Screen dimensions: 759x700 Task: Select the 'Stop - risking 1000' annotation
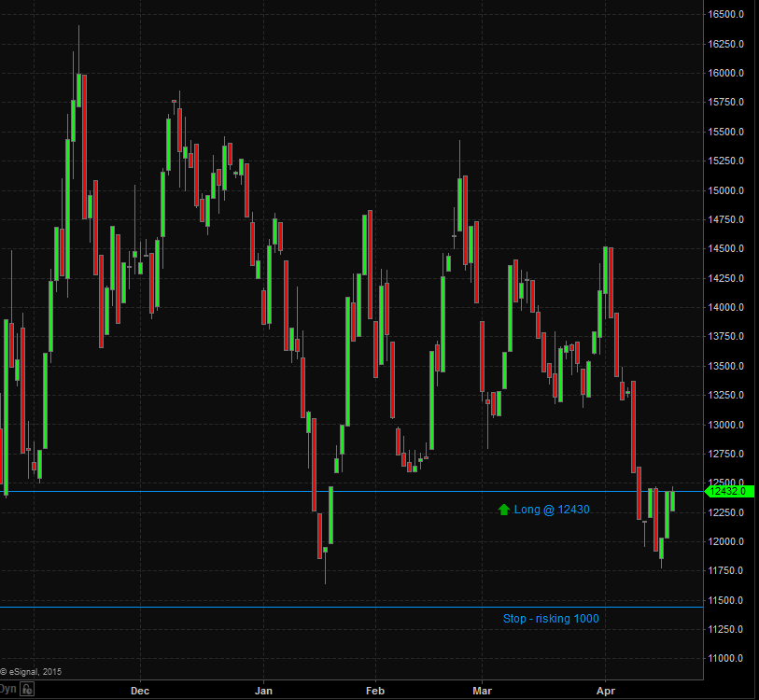[x=551, y=619]
